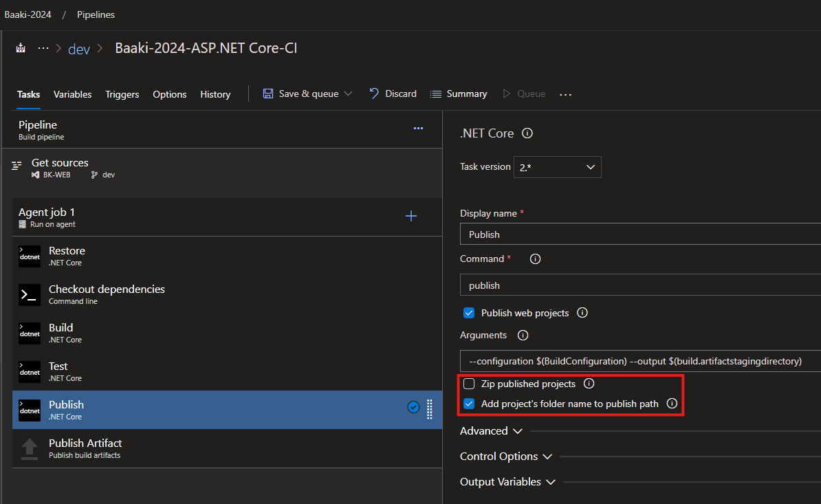Viewport: 821px width, 504px height.
Task: Click the build pipeline icon in breadcrumb
Action: click(21, 48)
